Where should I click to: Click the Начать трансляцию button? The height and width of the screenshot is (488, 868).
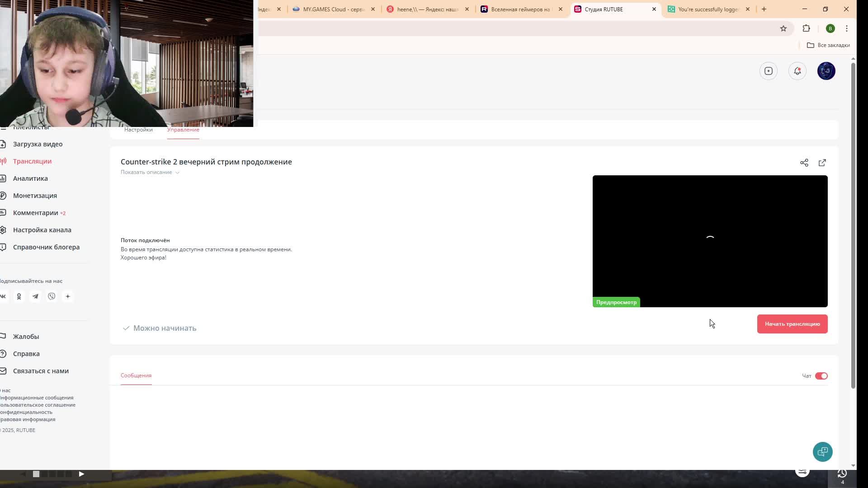click(792, 324)
